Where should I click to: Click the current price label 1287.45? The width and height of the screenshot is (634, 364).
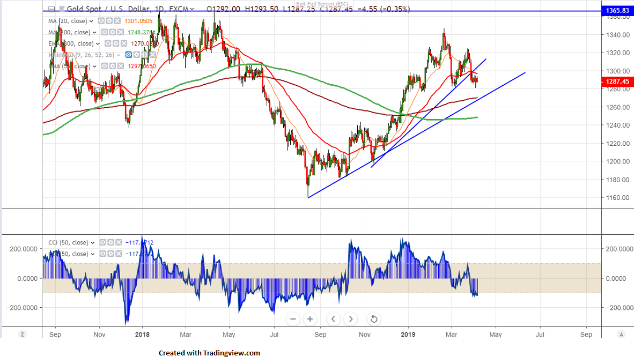[x=617, y=81]
